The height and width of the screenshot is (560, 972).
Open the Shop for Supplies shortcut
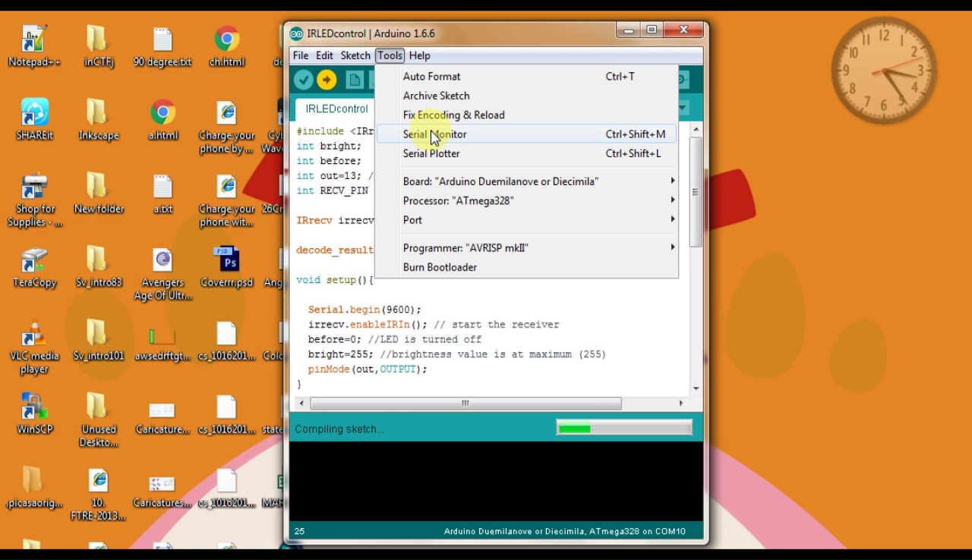pos(34,200)
